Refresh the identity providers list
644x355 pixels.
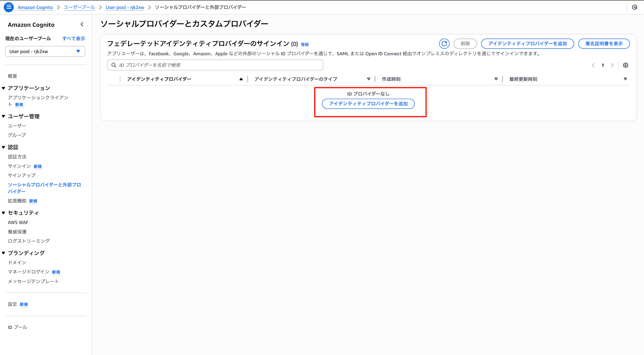coord(444,43)
